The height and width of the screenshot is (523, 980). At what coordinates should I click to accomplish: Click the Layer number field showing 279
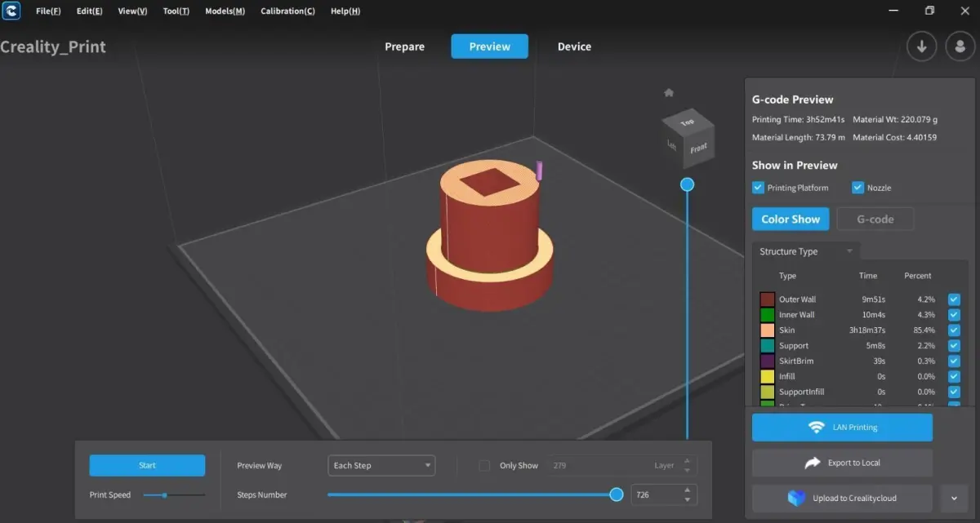coord(623,466)
